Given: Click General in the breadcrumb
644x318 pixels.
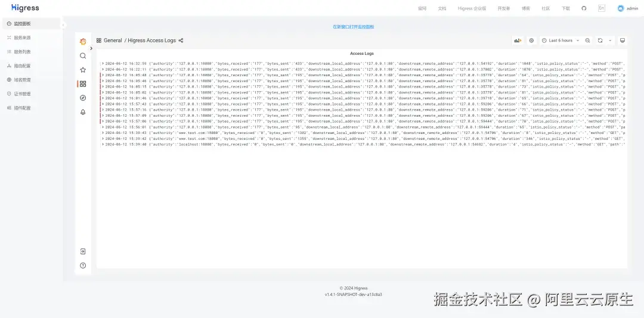Looking at the screenshot, I should tap(113, 40).
